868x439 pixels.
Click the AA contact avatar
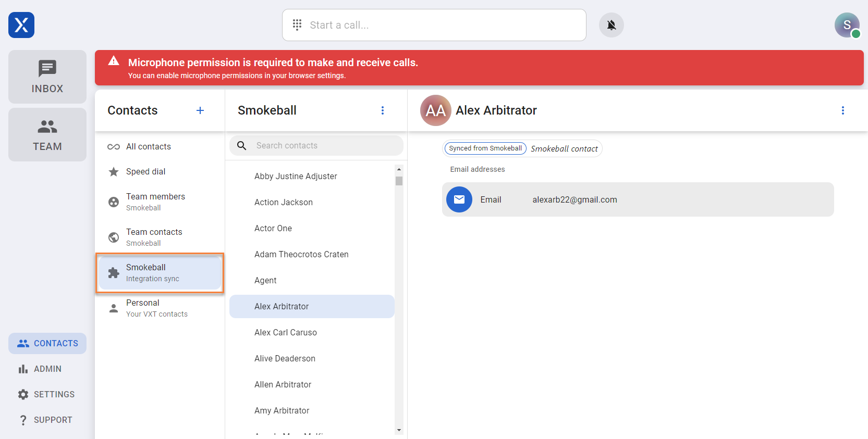(x=436, y=110)
